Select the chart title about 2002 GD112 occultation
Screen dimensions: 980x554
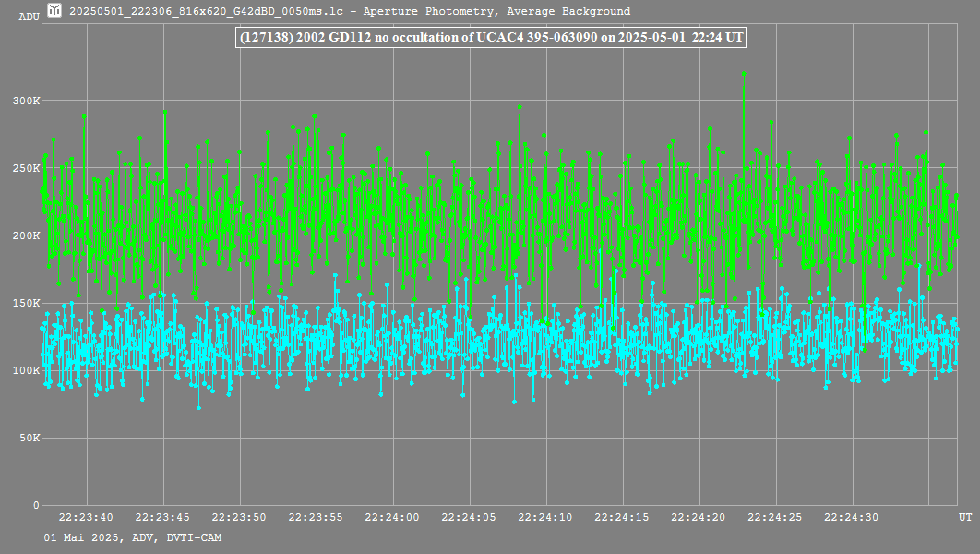[x=491, y=38]
